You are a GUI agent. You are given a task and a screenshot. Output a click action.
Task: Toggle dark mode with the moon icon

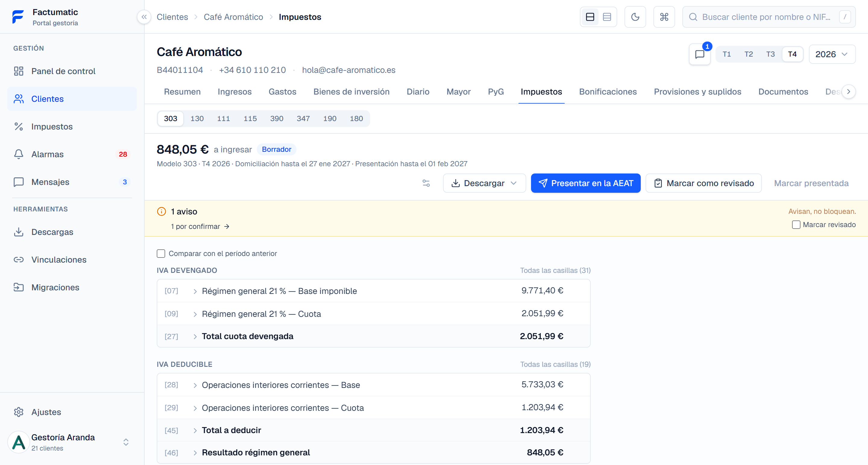pyautogui.click(x=635, y=17)
